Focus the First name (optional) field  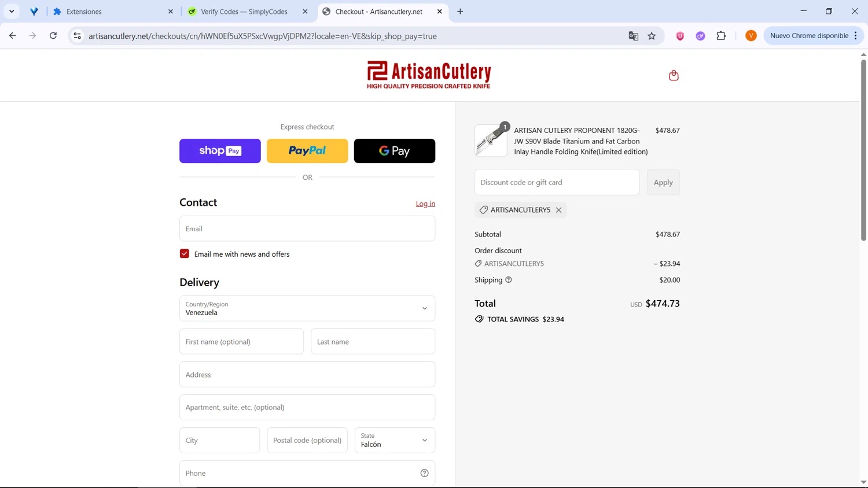click(x=241, y=342)
